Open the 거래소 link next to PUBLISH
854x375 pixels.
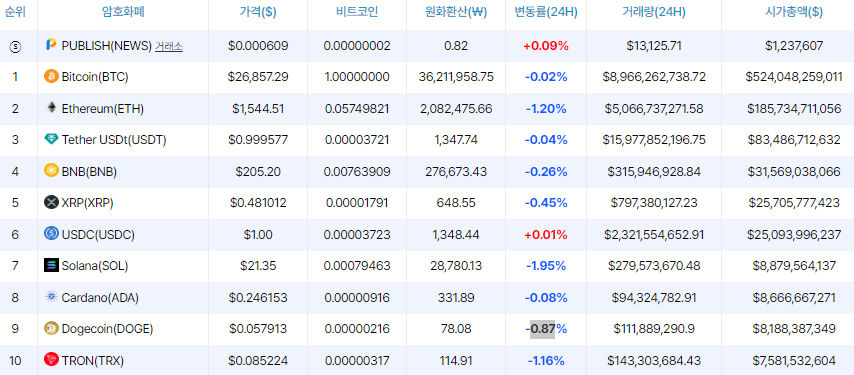[x=169, y=47]
